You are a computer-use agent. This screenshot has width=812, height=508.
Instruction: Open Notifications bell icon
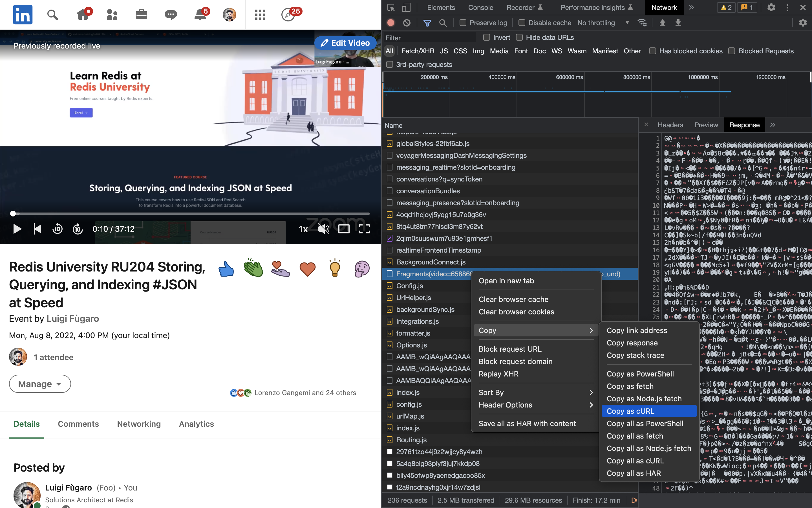[x=201, y=14]
